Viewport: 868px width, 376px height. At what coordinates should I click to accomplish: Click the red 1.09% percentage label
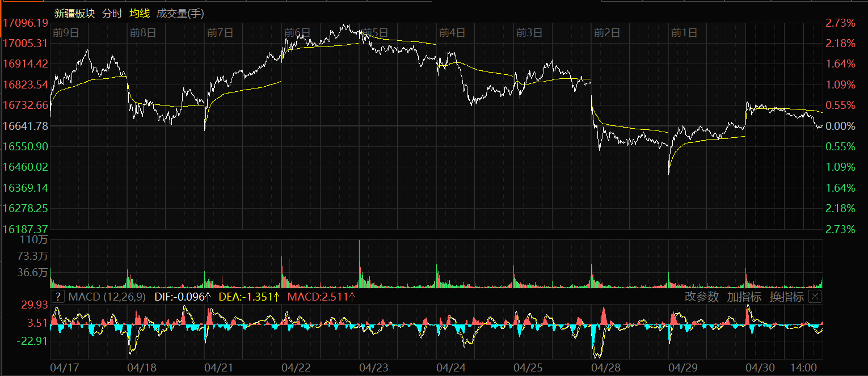coord(840,85)
